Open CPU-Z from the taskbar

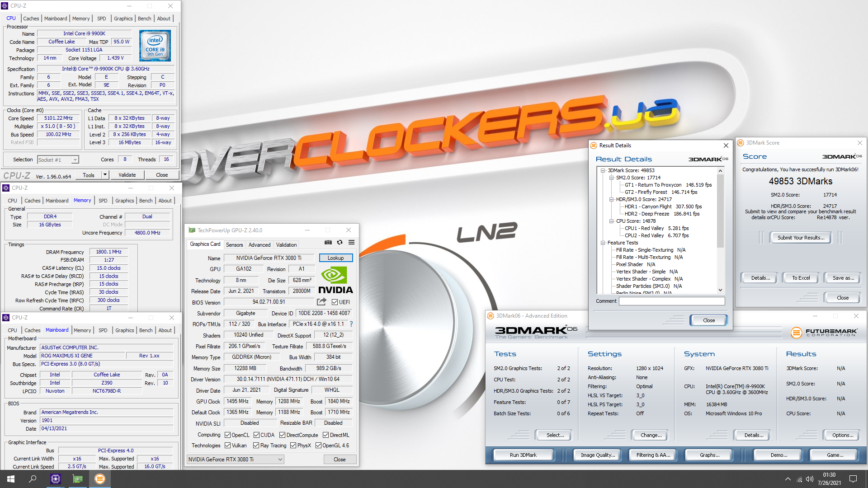point(56,479)
